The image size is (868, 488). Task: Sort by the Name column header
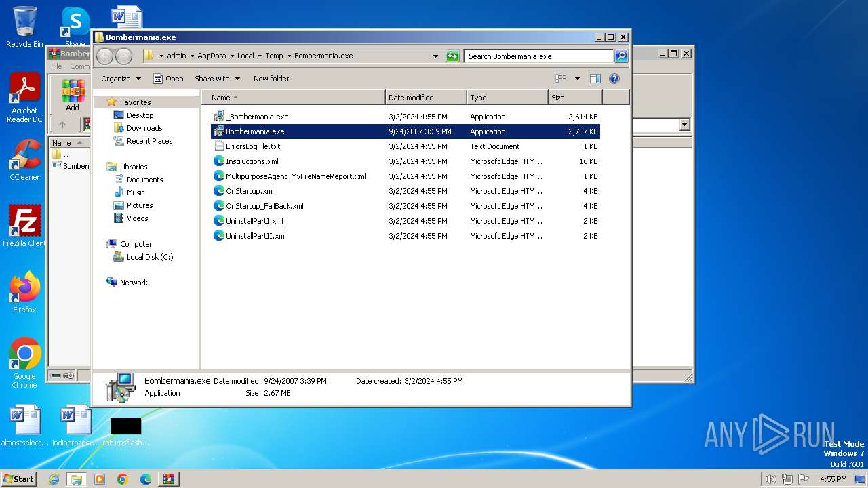[293, 98]
